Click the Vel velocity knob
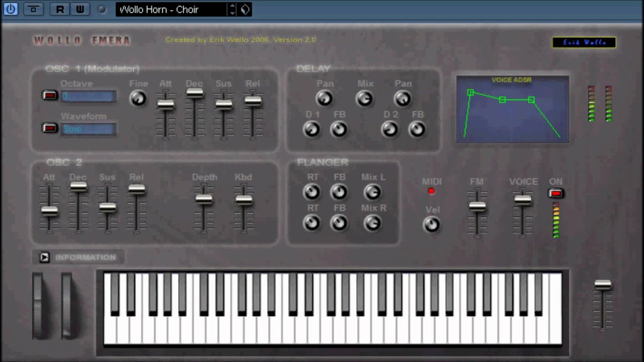The width and height of the screenshot is (644, 362). pyautogui.click(x=432, y=225)
